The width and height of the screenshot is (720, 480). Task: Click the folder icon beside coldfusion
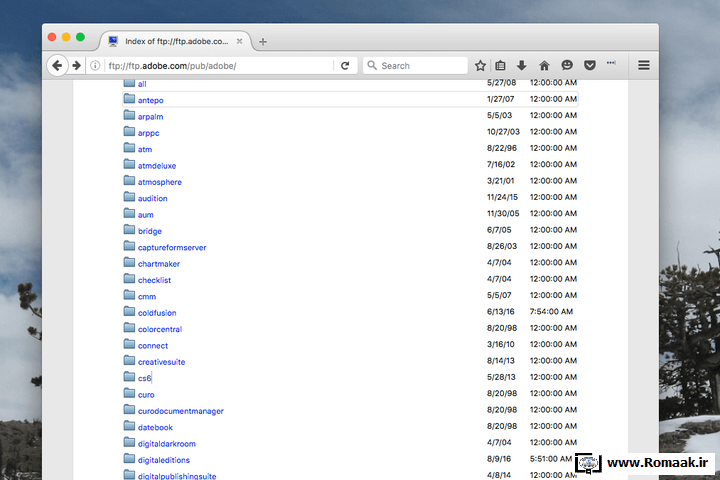click(129, 311)
